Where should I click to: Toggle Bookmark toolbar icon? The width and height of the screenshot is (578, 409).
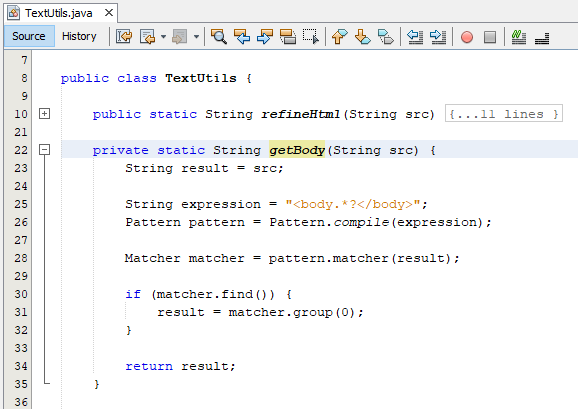[x=386, y=36]
